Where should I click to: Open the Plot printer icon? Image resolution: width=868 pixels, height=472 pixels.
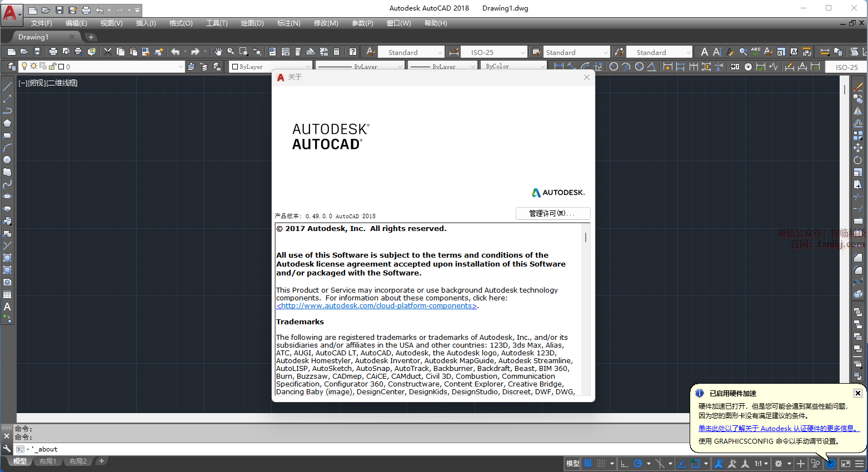point(53,52)
